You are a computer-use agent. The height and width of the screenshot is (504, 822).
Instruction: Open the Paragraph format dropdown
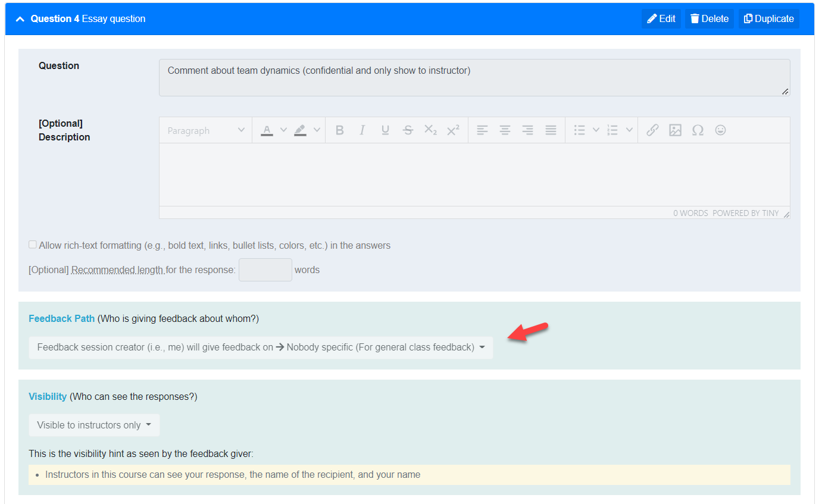[x=206, y=130]
